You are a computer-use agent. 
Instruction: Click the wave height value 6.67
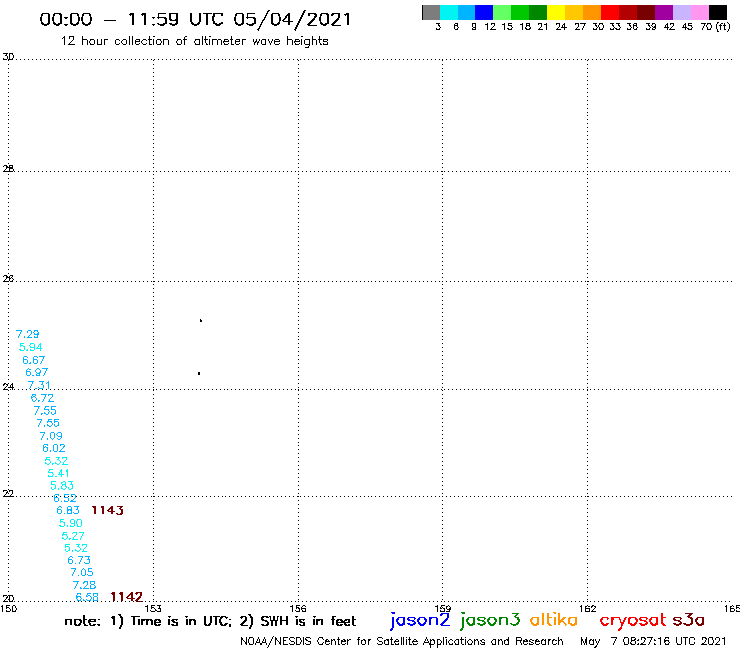[x=34, y=360]
